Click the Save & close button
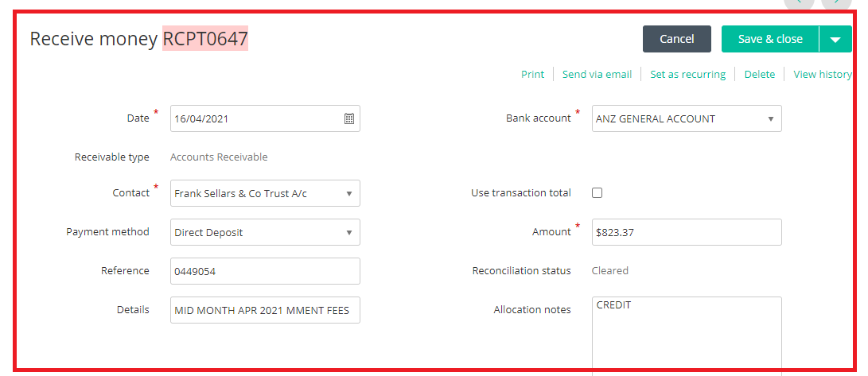868x376 pixels. pyautogui.click(x=770, y=39)
